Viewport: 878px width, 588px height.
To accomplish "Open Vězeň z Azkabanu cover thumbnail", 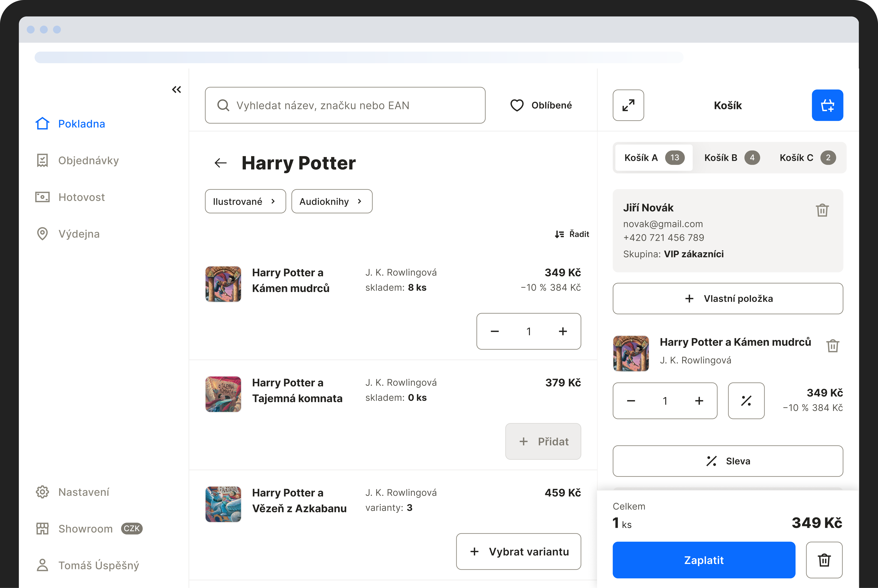I will click(x=223, y=504).
